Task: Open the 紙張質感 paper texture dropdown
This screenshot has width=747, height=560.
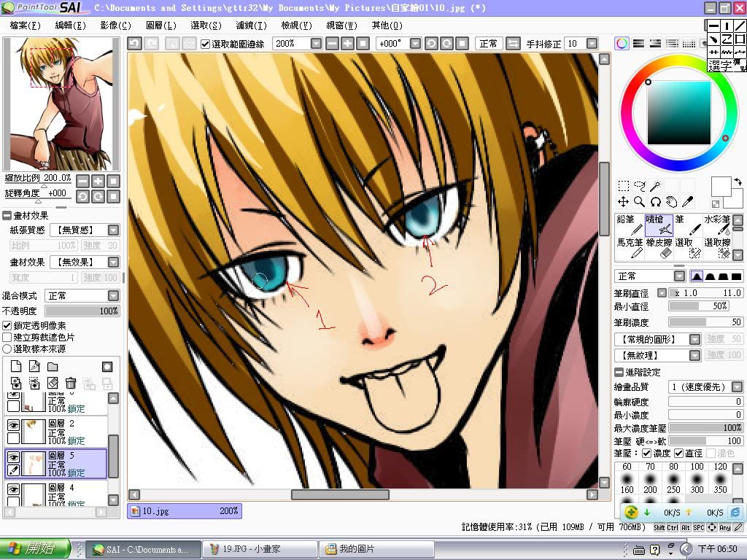Action: tap(113, 230)
